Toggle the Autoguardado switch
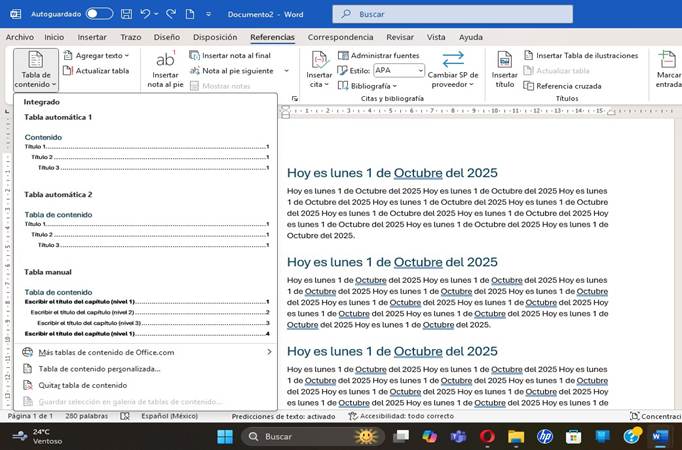The width and height of the screenshot is (682, 450). (99, 14)
